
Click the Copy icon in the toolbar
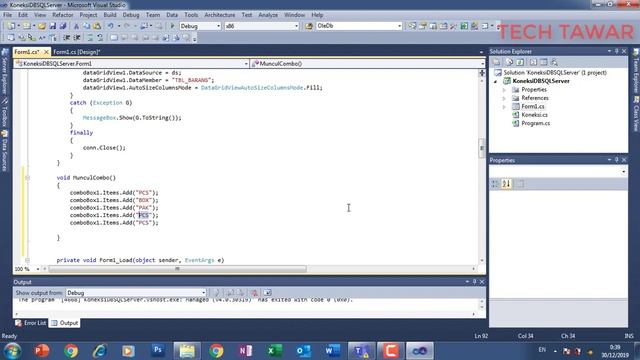[87, 26]
